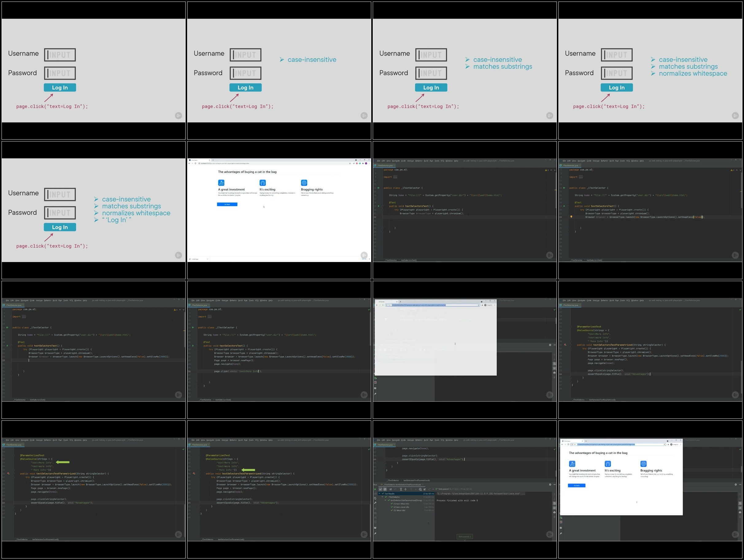Viewport: 744px width, 560px height.
Task: Toggle Show Passed checkmark button in test toolbar
Action: coord(380,489)
